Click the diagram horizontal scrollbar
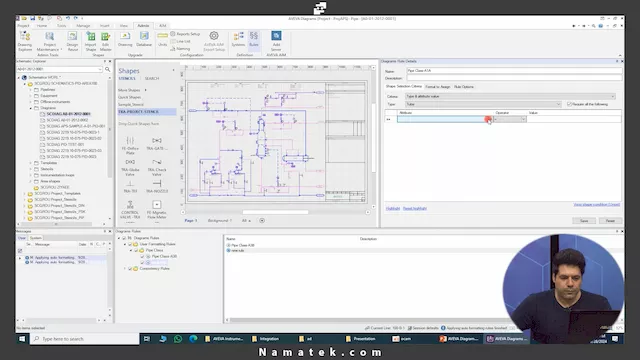Image resolution: width=640 pixels, height=360 pixels. (x=275, y=212)
